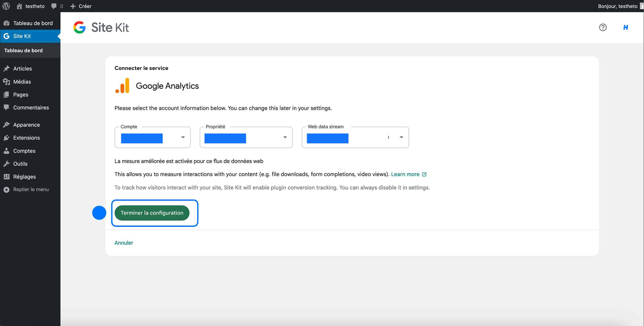Click the WordPress logo in admin bar

coord(6,6)
